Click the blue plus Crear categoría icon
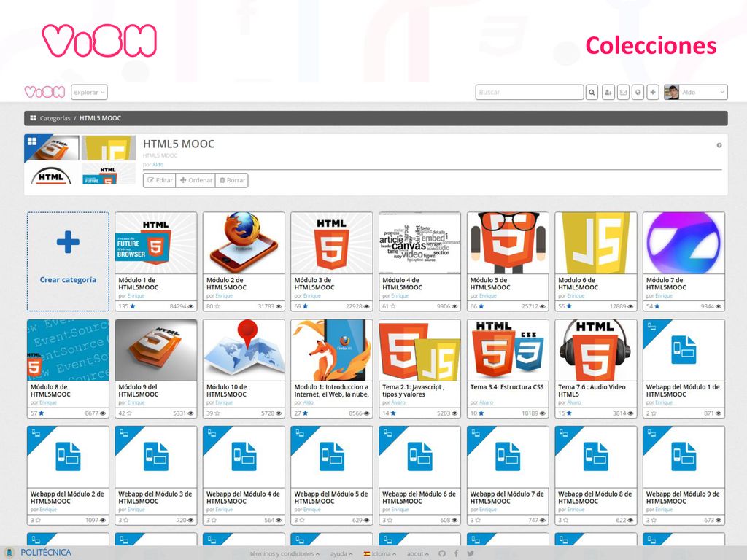Image resolution: width=747 pixels, height=560 pixels. point(68,242)
